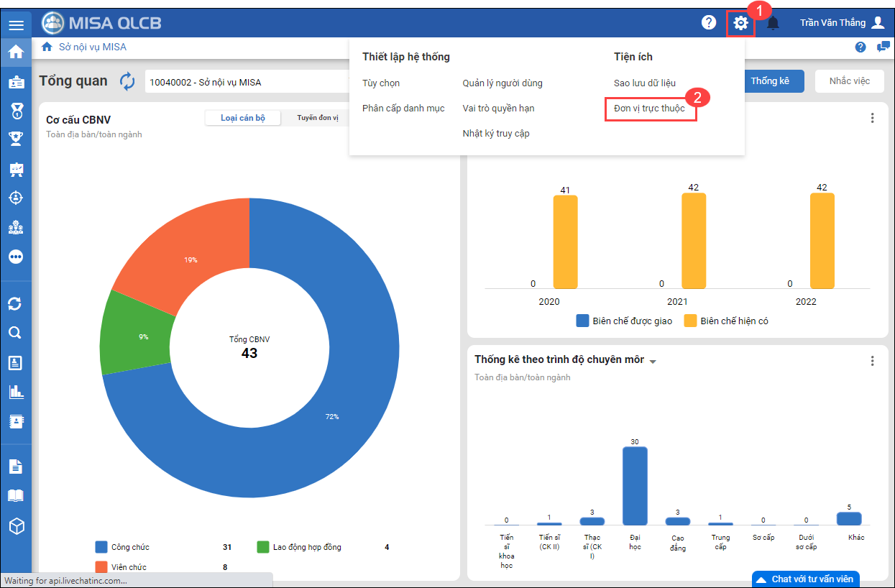Click the trophy icon in sidebar
The height and width of the screenshot is (588, 895).
tap(15, 138)
